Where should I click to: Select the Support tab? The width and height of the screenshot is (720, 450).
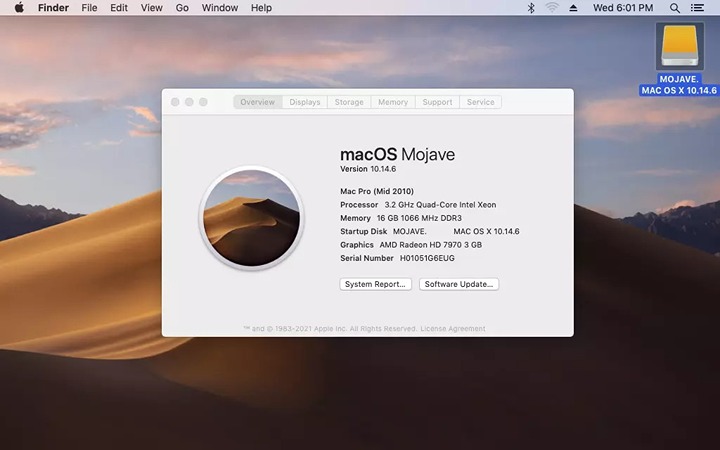[x=437, y=102]
